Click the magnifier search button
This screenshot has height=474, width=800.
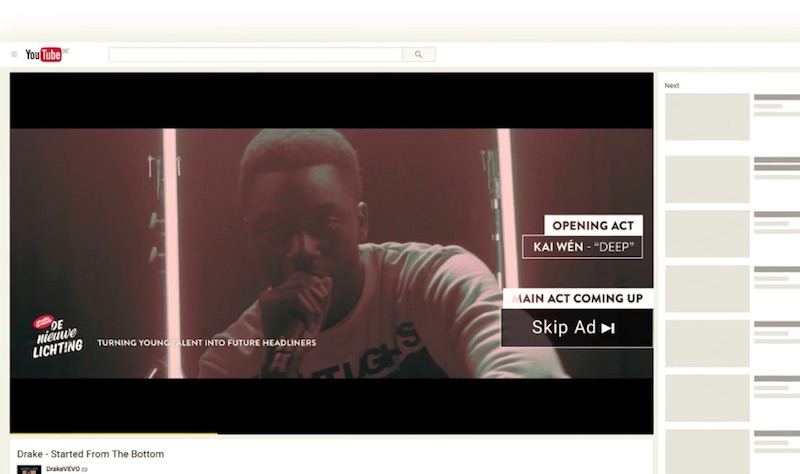tap(418, 55)
